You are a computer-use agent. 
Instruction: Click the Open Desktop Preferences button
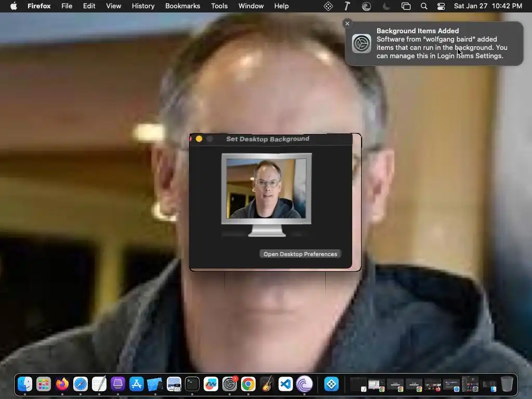click(300, 254)
